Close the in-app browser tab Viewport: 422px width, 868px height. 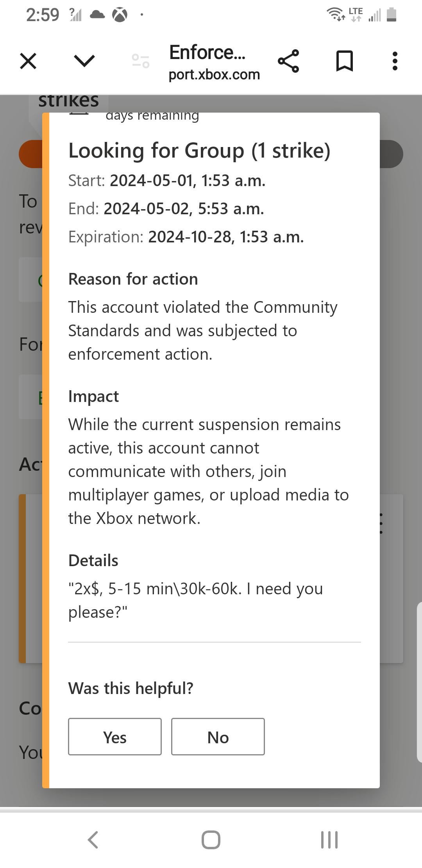coord(28,61)
